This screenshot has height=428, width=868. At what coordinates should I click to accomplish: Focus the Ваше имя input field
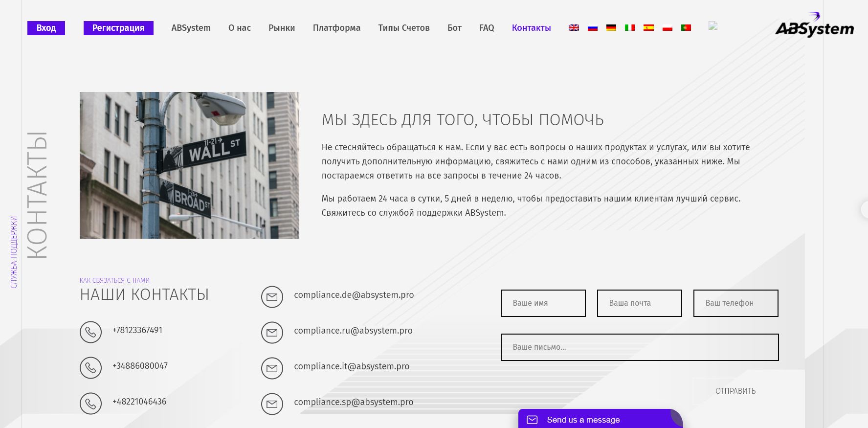pyautogui.click(x=543, y=303)
